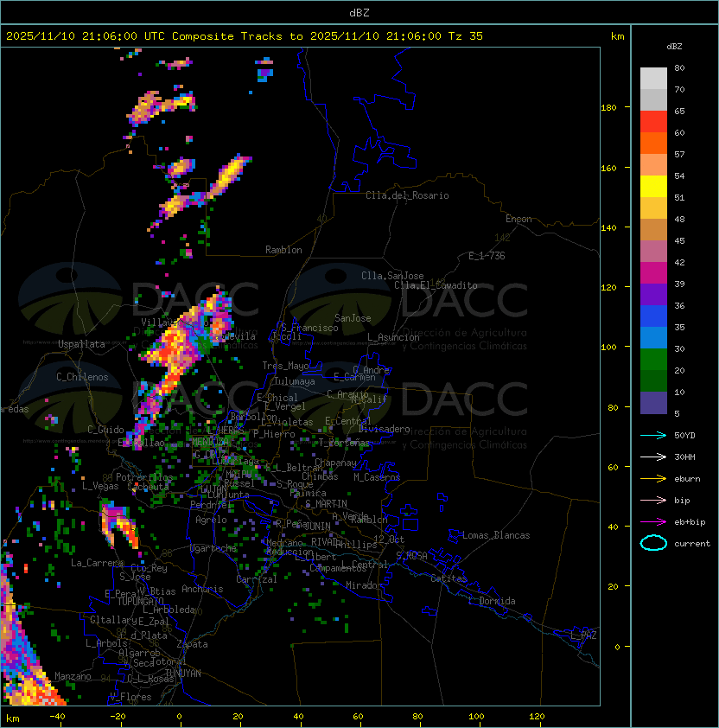Pick the slate 5-10 dBZ swatch
The height and width of the screenshot is (728, 719).
[653, 403]
